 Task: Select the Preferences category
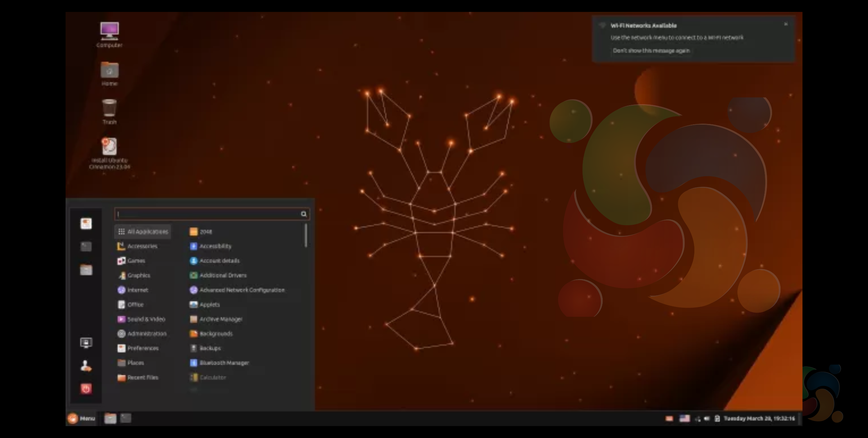[138, 348]
